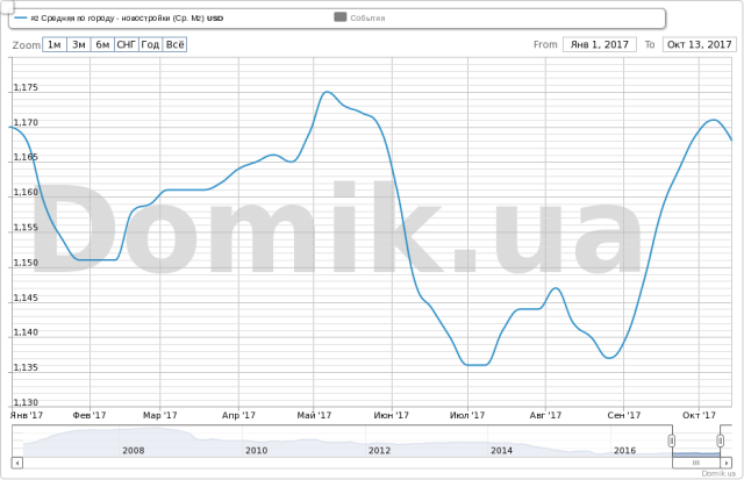Image resolution: width=744 pixels, height=480 pixels.
Task: Click the Май '17 axis label
Action: (314, 415)
